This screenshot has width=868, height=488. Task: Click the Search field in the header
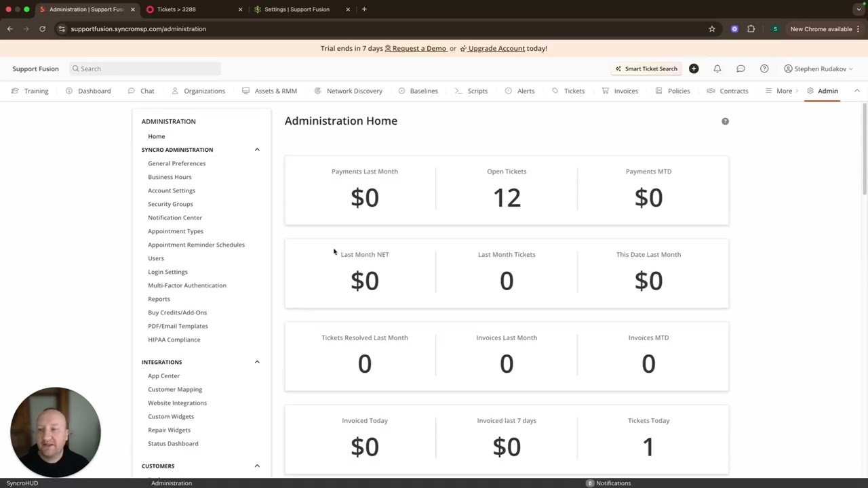(145, 68)
